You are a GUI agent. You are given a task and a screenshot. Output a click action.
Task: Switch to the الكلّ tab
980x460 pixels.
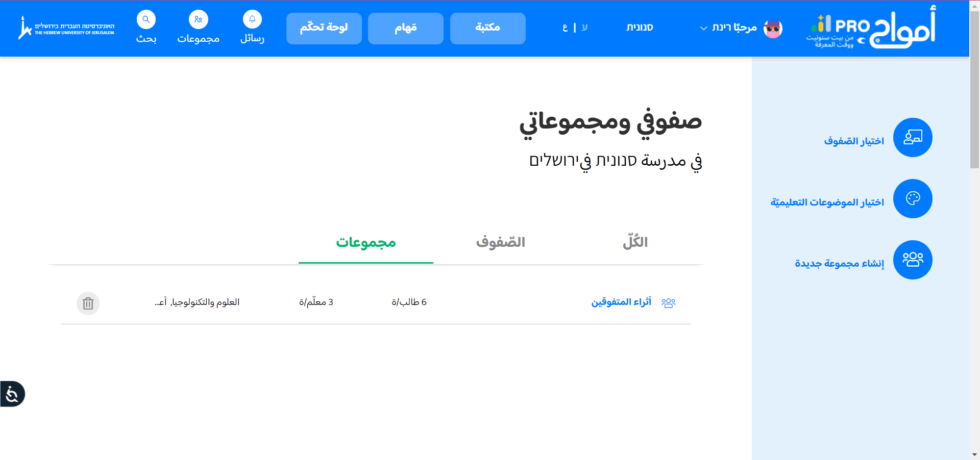pos(635,242)
